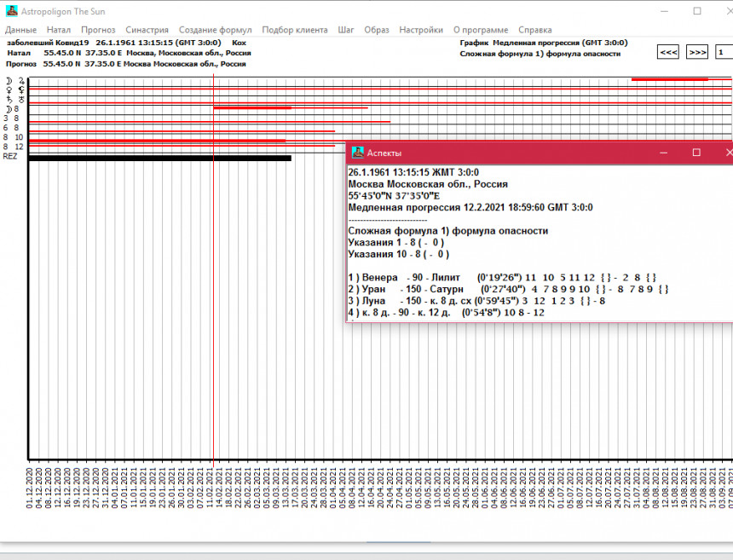Minimize the Astropoligon main window

pos(664,11)
